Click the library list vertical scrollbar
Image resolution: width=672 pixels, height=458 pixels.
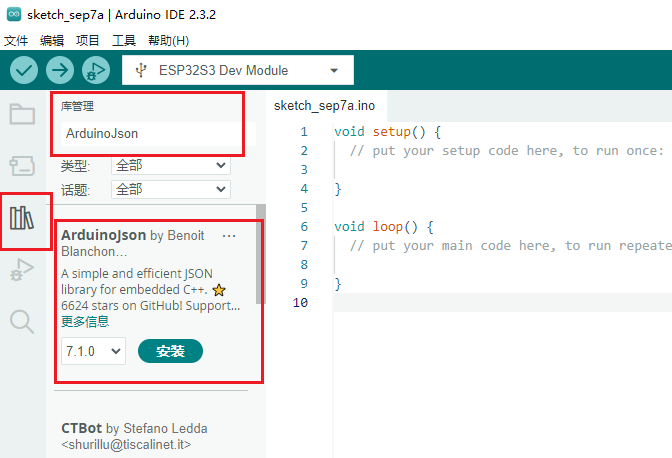coord(261,254)
